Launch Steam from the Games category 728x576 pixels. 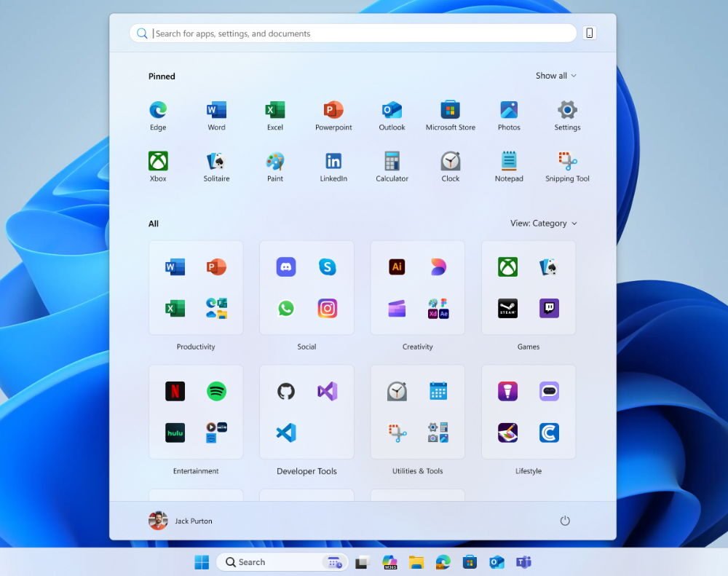(x=508, y=308)
